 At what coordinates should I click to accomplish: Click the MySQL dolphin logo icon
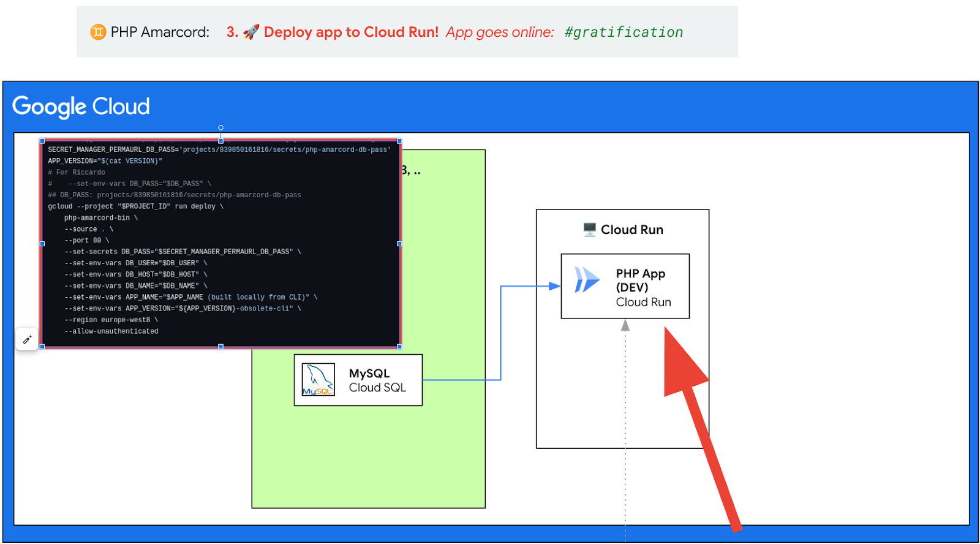tap(318, 380)
